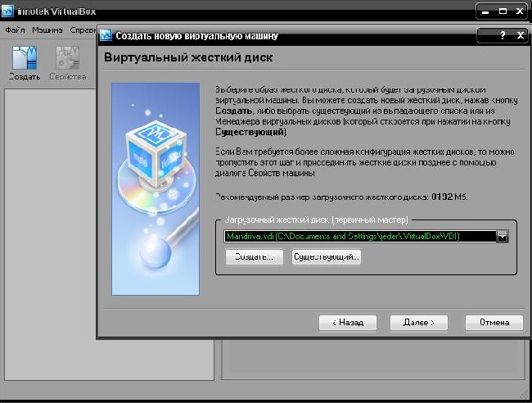
Task: Close the new virtual machine wizard dialog
Action: [520, 35]
